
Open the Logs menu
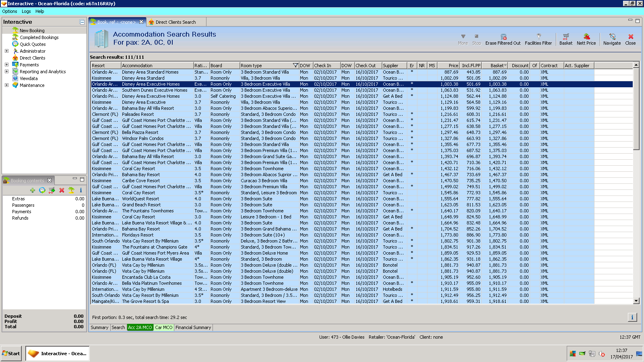coord(26,11)
